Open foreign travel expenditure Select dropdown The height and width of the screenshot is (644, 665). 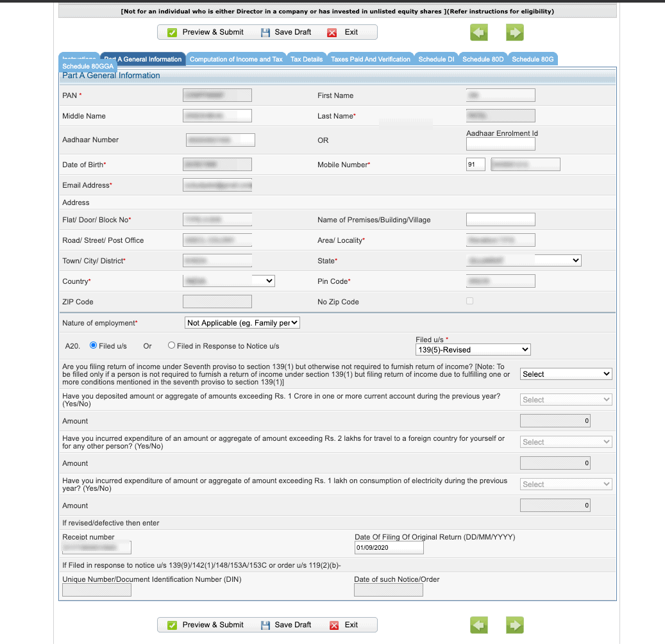tap(566, 442)
